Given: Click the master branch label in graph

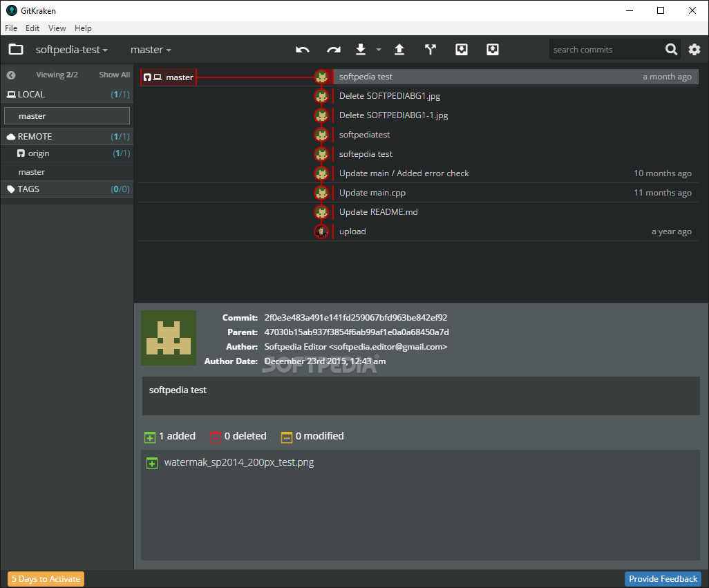Looking at the screenshot, I should pos(168,77).
